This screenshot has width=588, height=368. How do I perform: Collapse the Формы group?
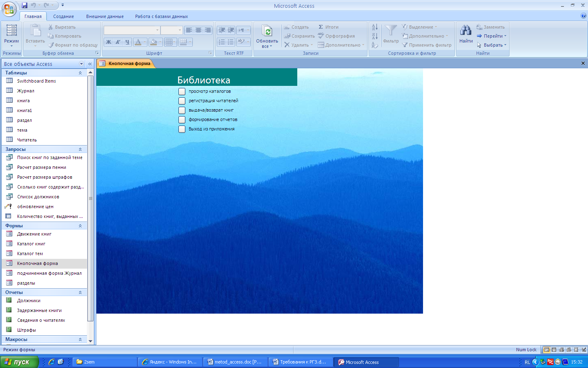point(80,226)
